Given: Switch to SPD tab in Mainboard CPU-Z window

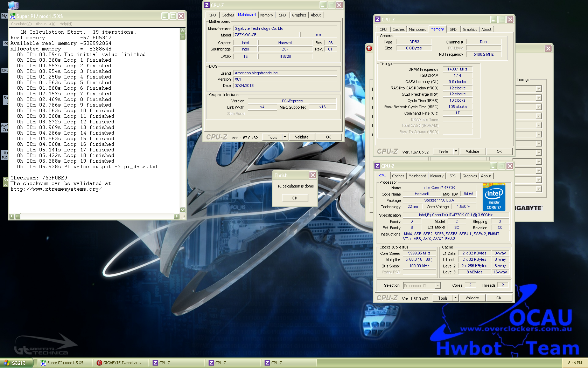Looking at the screenshot, I should click(x=282, y=15).
